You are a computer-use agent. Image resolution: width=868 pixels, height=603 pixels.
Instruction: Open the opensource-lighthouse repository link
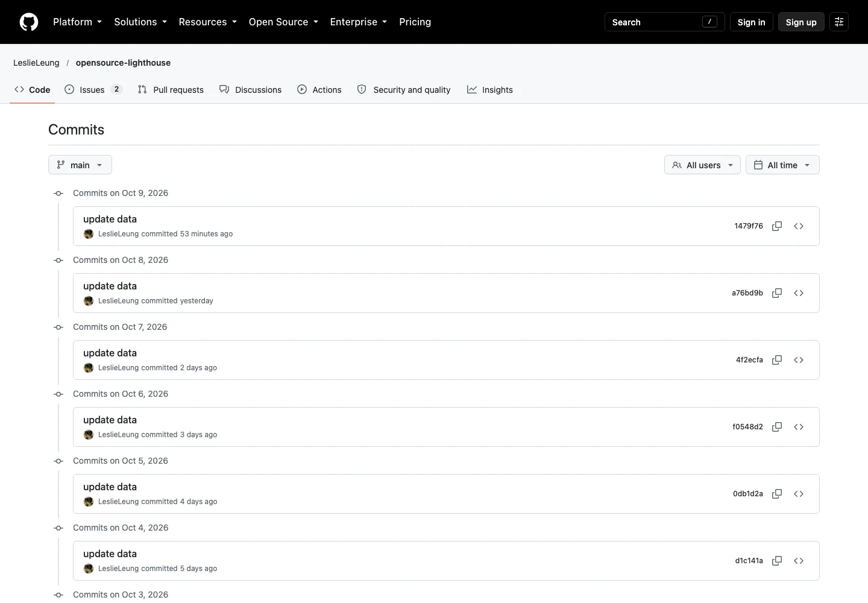point(123,63)
